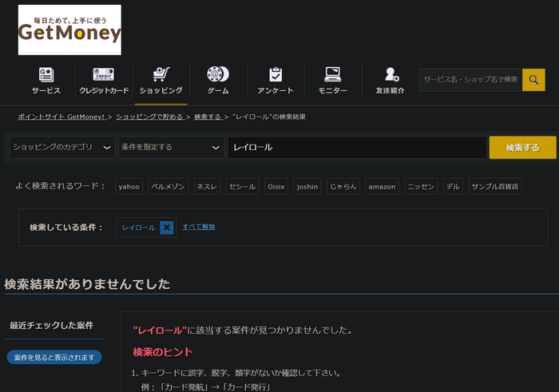Expand the 条件を指定する dropdown
The image size is (559, 392).
(x=171, y=147)
